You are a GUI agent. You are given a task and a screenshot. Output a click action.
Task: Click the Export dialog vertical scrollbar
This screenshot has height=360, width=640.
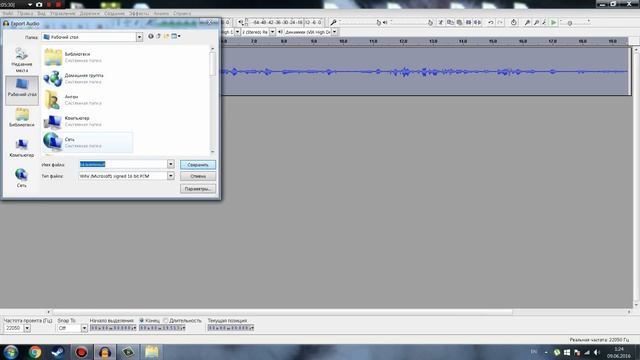pos(212,100)
